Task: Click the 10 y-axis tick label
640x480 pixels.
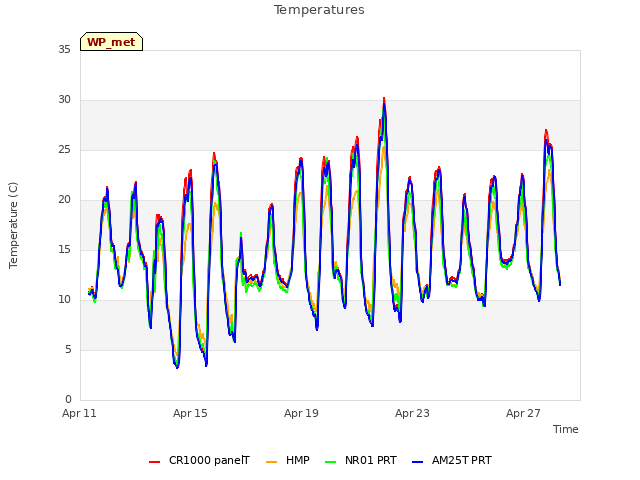Action: (x=64, y=300)
